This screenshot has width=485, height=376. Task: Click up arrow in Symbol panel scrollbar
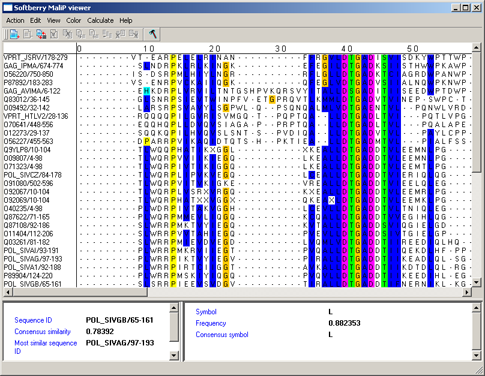(476, 307)
